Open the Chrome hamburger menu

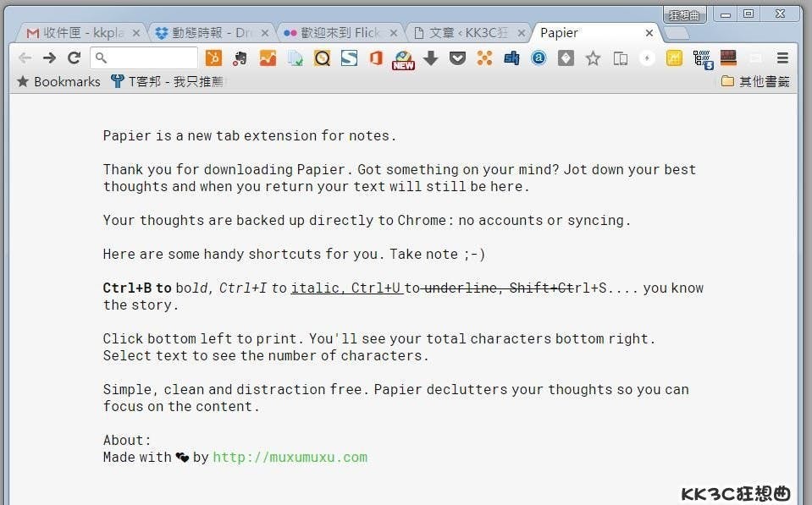782,58
